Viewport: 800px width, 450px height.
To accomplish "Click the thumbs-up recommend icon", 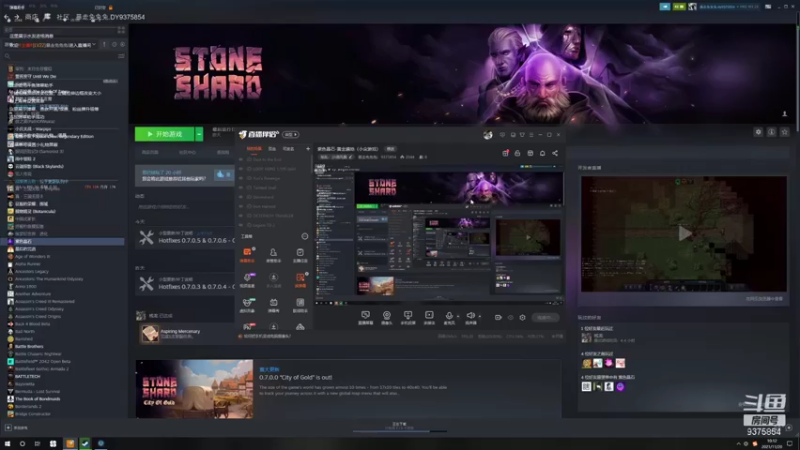I will (x=220, y=174).
